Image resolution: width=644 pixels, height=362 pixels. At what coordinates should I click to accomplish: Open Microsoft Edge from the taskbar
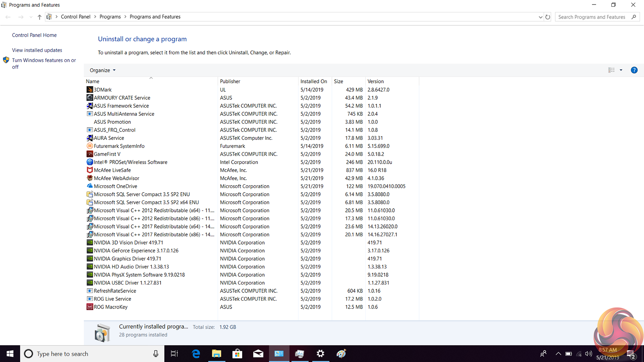pos(196,354)
